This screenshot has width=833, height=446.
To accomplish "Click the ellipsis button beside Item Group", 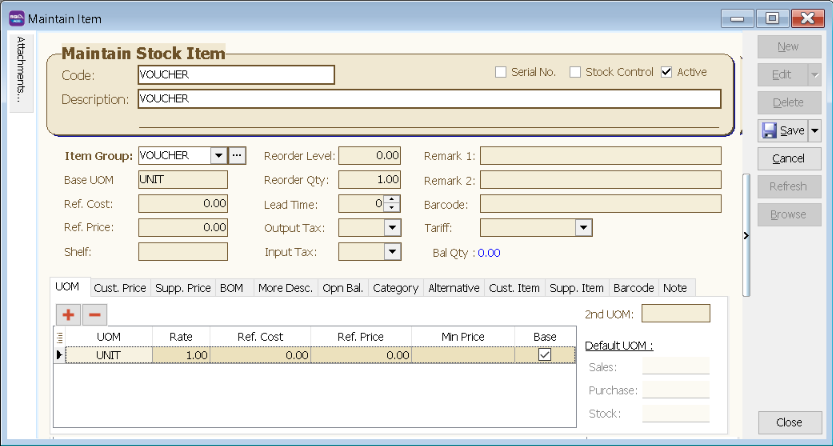I will click(237, 155).
